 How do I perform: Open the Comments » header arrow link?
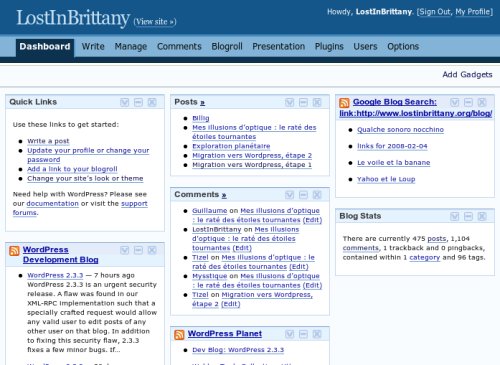[x=224, y=195]
